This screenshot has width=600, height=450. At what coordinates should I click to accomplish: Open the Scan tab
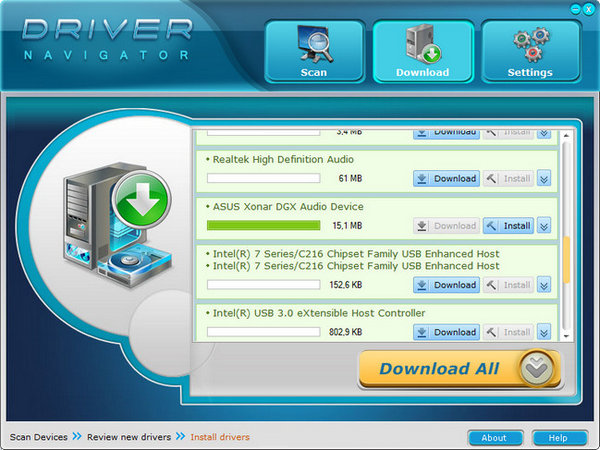(x=314, y=51)
